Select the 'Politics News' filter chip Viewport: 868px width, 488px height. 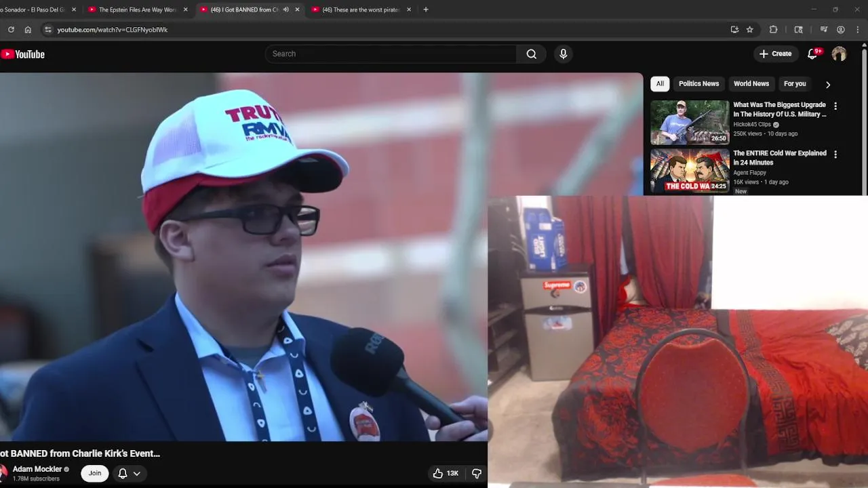point(698,84)
